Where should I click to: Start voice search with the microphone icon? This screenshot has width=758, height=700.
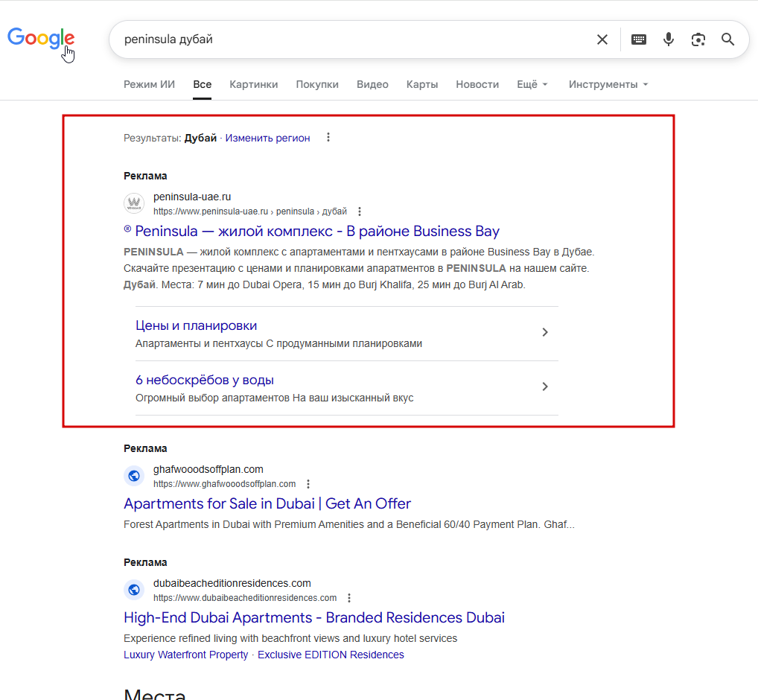[669, 39]
